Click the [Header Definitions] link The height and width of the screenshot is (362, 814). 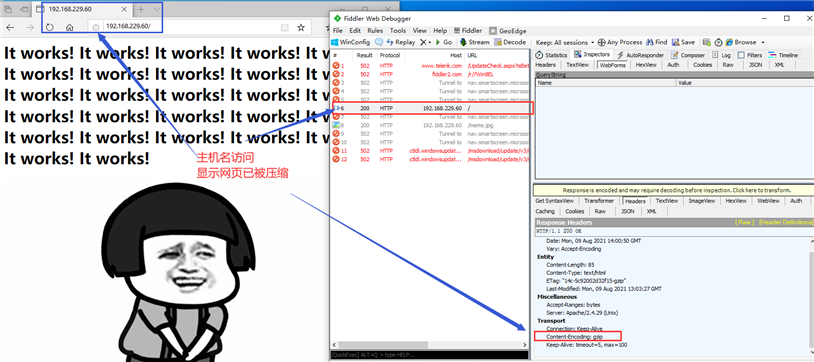pos(785,222)
